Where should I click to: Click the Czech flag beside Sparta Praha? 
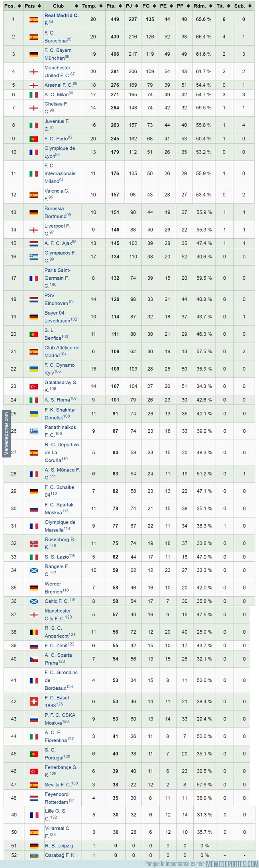[x=33, y=659]
